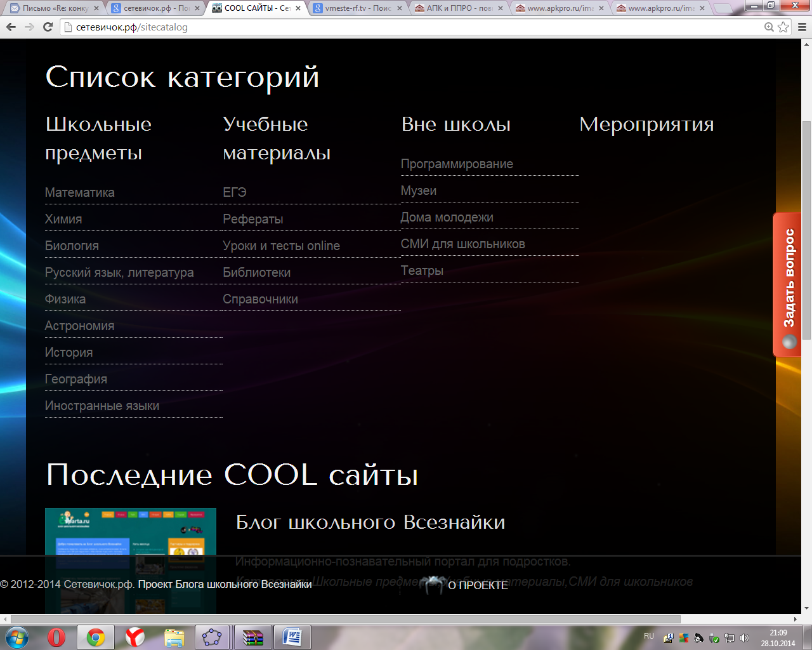Open the Химия category
This screenshot has height=650, width=812.
click(63, 219)
